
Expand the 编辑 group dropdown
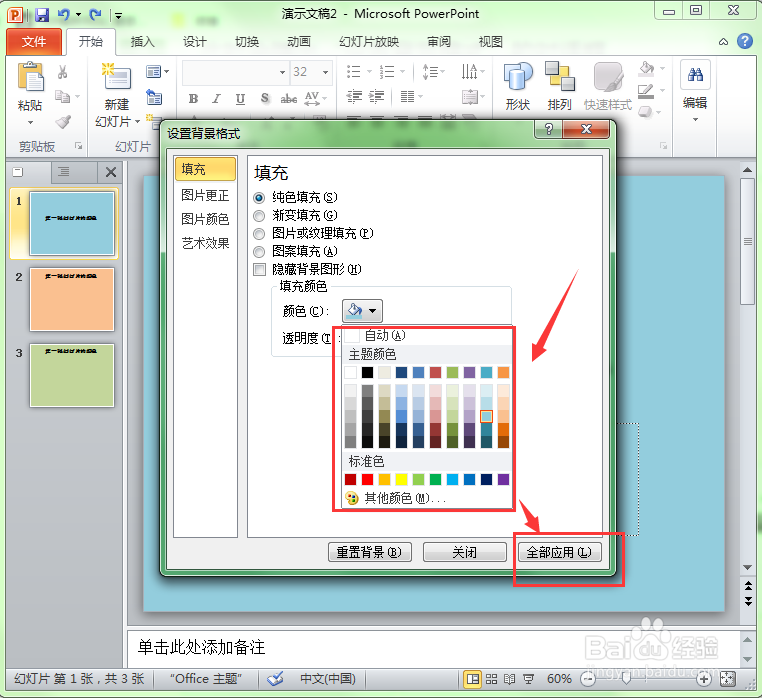695,120
